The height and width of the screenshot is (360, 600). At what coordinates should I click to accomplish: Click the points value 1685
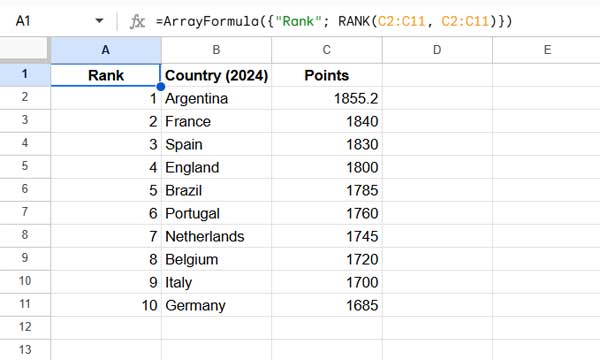[x=326, y=305]
